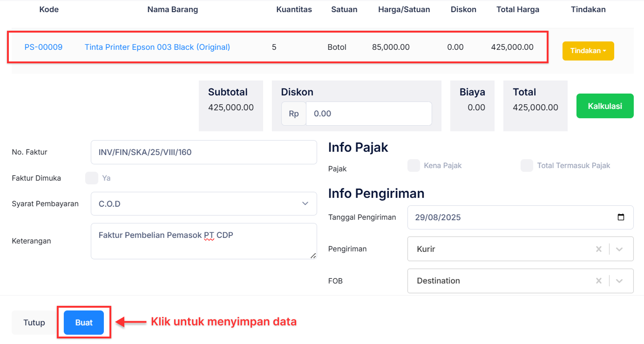This screenshot has width=644, height=344.
Task: Click the No. Faktur input field
Action: (x=203, y=152)
